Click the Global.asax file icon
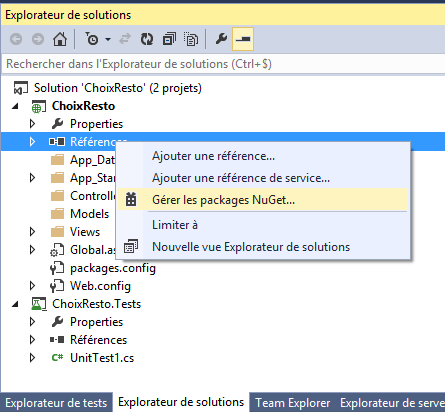This screenshot has width=445, height=412. click(x=57, y=250)
